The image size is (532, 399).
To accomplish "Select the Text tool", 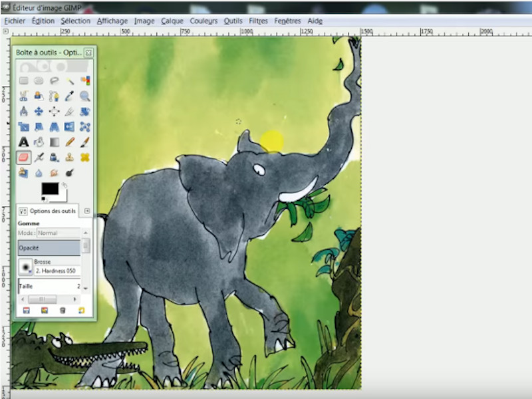I will [x=23, y=142].
